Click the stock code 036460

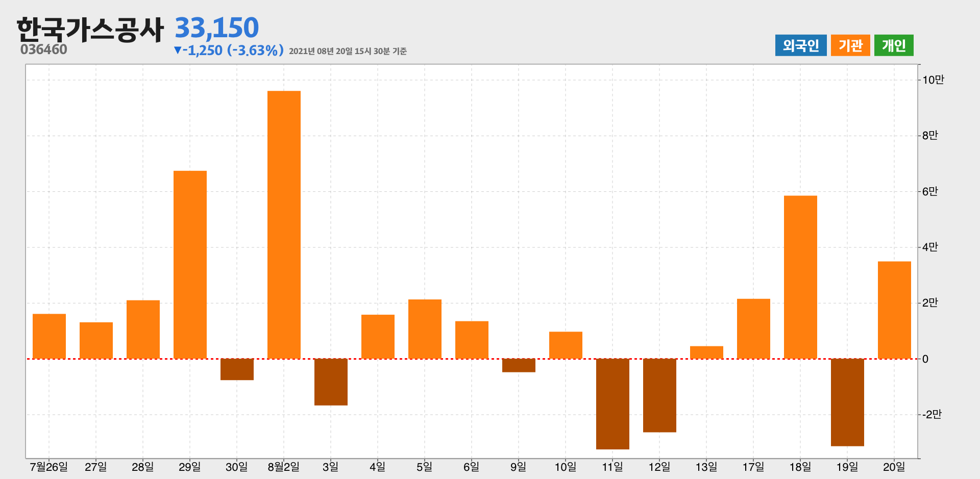[x=44, y=49]
